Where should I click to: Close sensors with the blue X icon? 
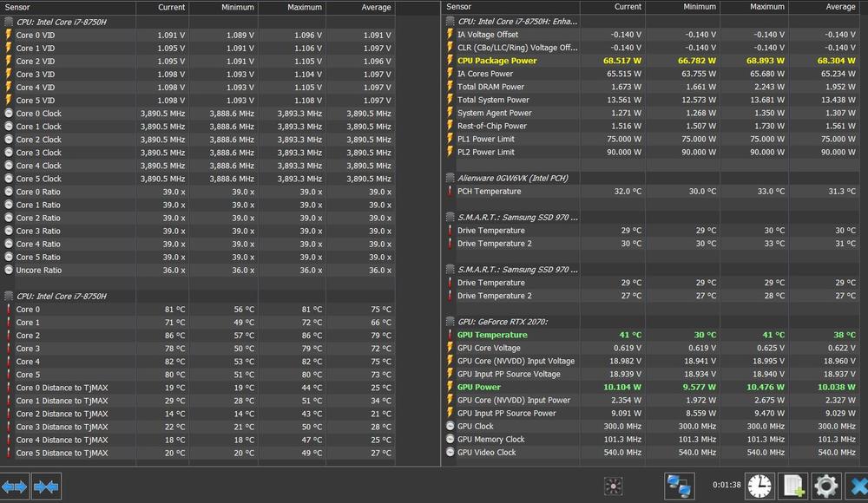tap(858, 487)
